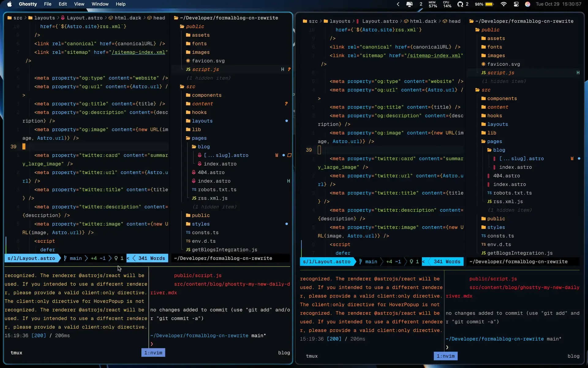Open rss.xml.js in the right window tree

[508, 201]
